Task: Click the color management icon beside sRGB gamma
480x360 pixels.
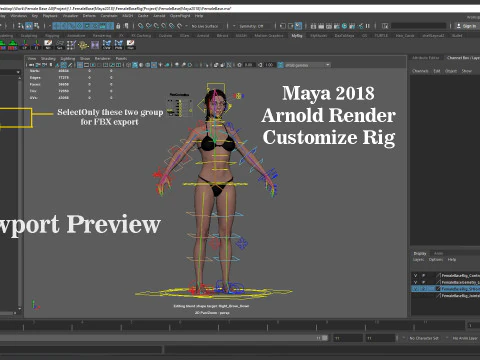Action: click(280, 65)
